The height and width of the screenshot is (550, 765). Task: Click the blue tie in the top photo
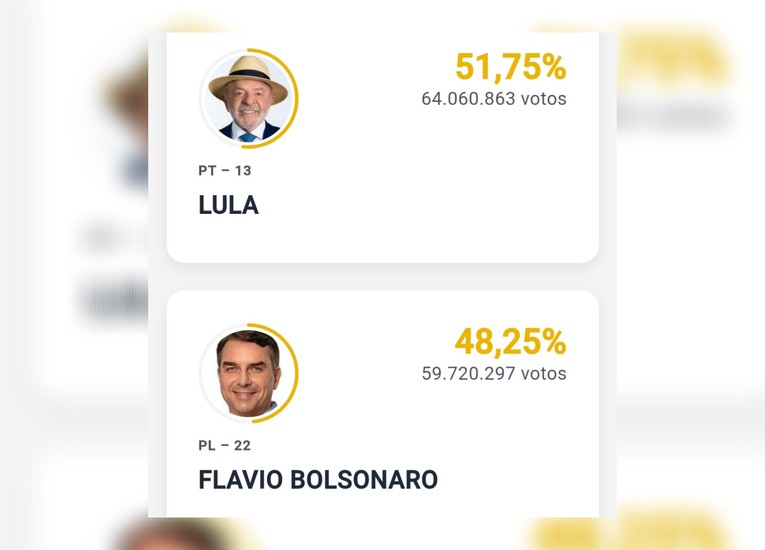pyautogui.click(x=248, y=137)
